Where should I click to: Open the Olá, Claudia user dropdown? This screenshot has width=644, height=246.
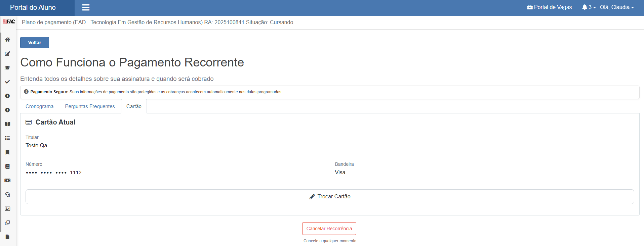click(x=616, y=7)
